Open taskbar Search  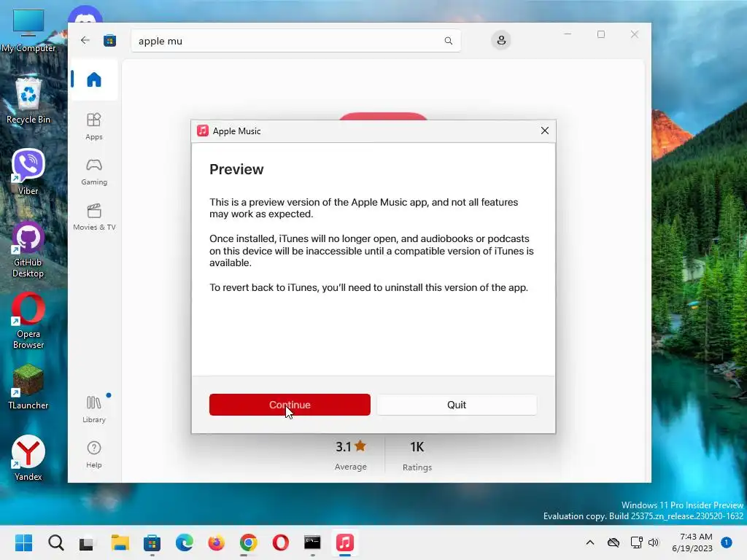click(x=55, y=542)
